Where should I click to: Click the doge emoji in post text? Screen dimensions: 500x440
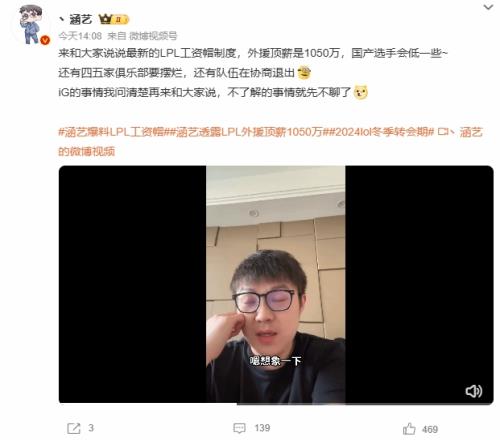361,92
